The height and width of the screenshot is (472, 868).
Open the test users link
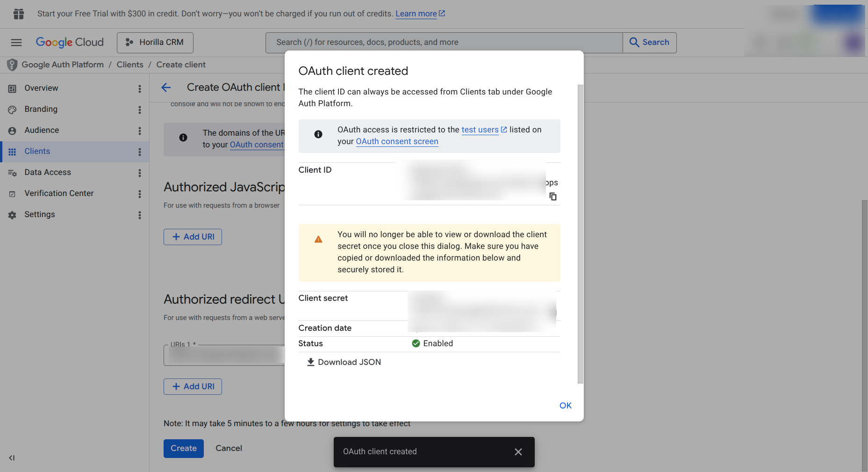[x=484, y=130]
